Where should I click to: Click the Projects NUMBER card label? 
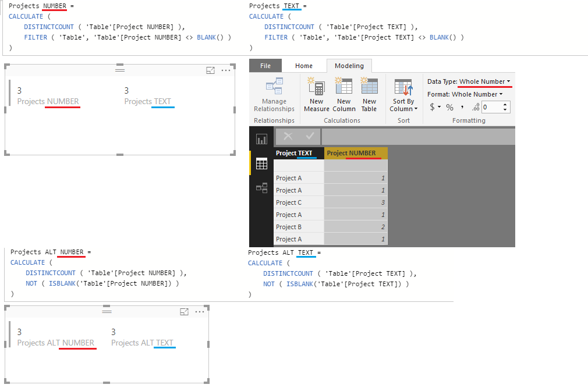click(x=48, y=101)
